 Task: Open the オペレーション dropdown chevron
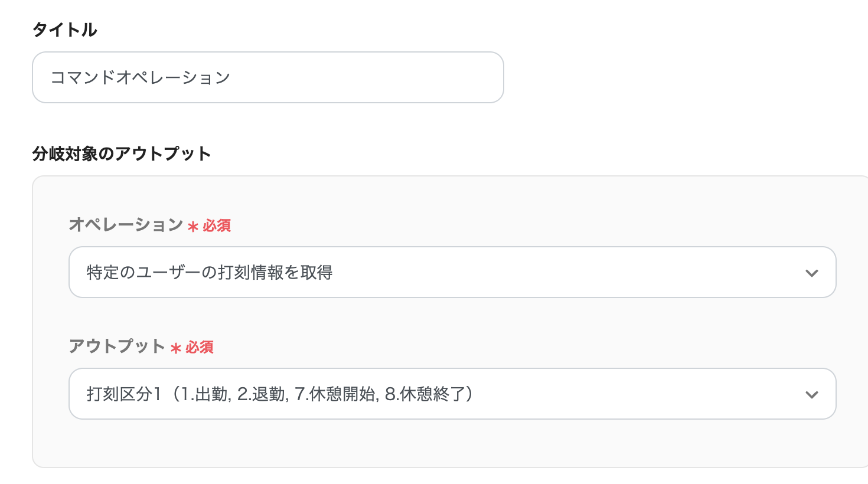coord(811,273)
